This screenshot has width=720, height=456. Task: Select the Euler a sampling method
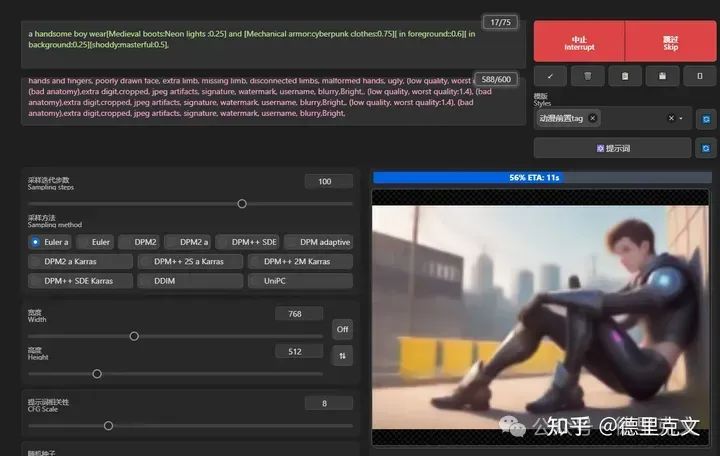click(x=50, y=242)
